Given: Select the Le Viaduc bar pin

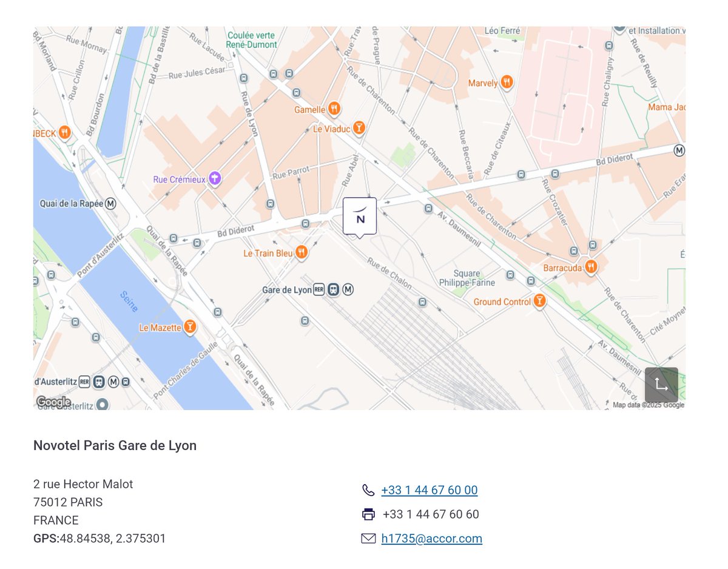Looking at the screenshot, I should point(359,128).
